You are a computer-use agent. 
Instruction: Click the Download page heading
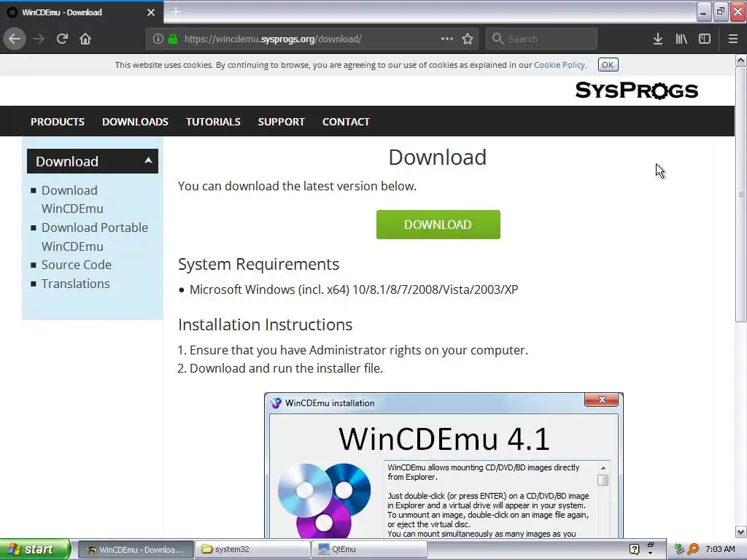click(438, 157)
